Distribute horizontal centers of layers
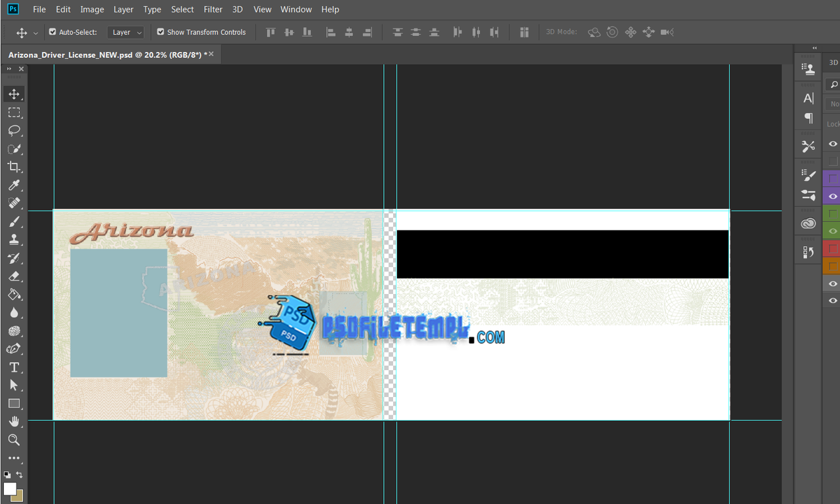This screenshot has width=840, height=504. [476, 31]
